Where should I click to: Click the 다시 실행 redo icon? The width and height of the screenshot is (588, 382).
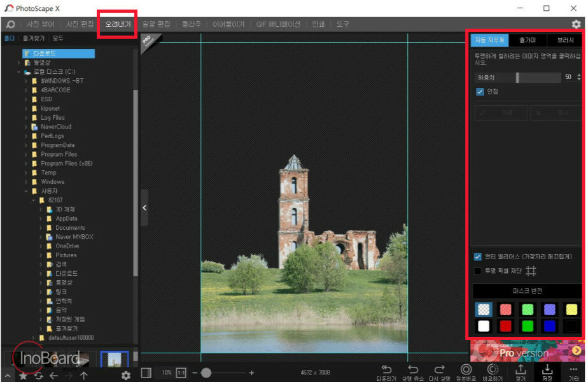[x=439, y=369]
